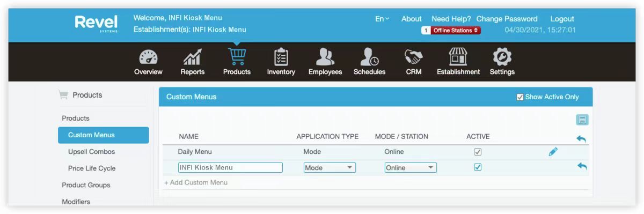Click Daily Menu name cell
644x214 pixels.
pos(195,152)
